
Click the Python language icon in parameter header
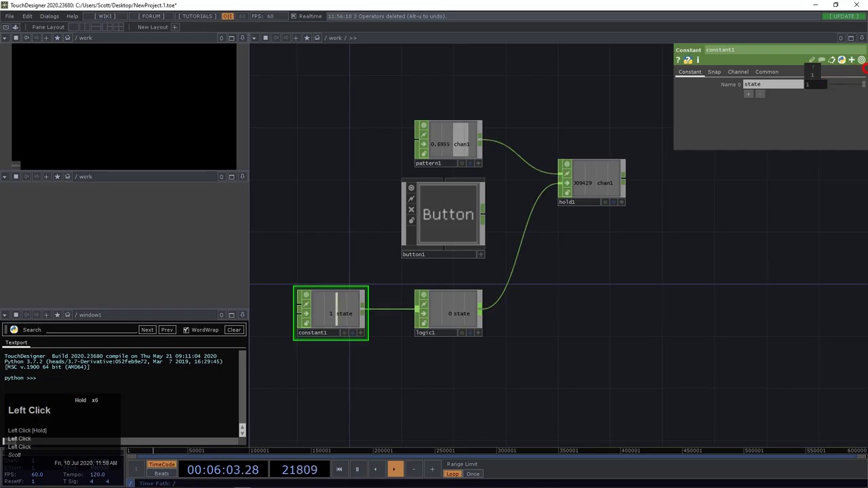842,60
